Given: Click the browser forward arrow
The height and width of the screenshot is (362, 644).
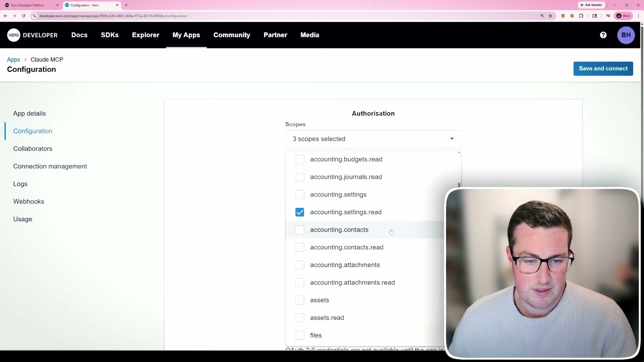Looking at the screenshot, I should tap(14, 16).
